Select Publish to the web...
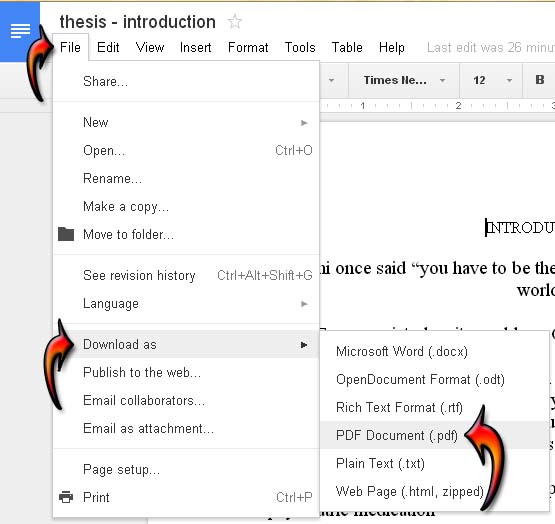The width and height of the screenshot is (555, 524). 186,372
